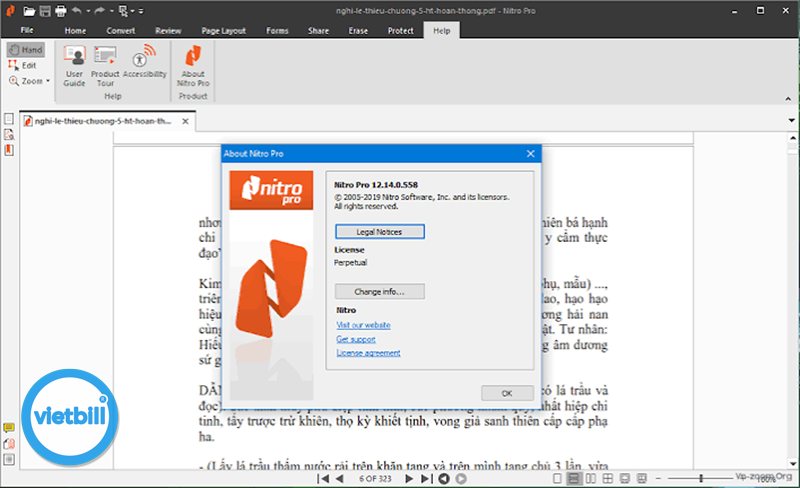Switch to facing pages view

pyautogui.click(x=591, y=478)
